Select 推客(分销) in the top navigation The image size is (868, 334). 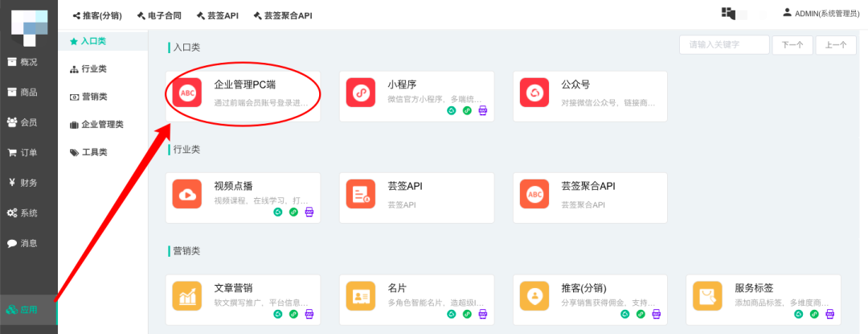click(97, 15)
